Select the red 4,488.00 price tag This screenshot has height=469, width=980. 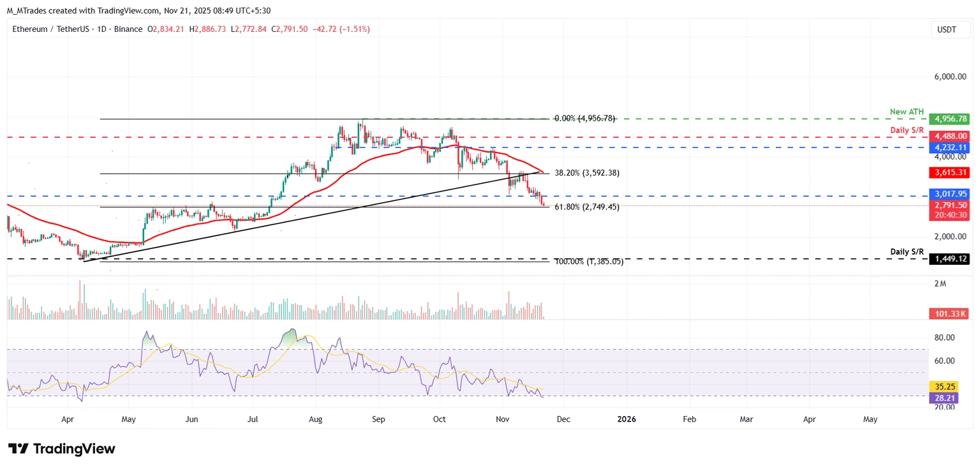[x=950, y=136]
